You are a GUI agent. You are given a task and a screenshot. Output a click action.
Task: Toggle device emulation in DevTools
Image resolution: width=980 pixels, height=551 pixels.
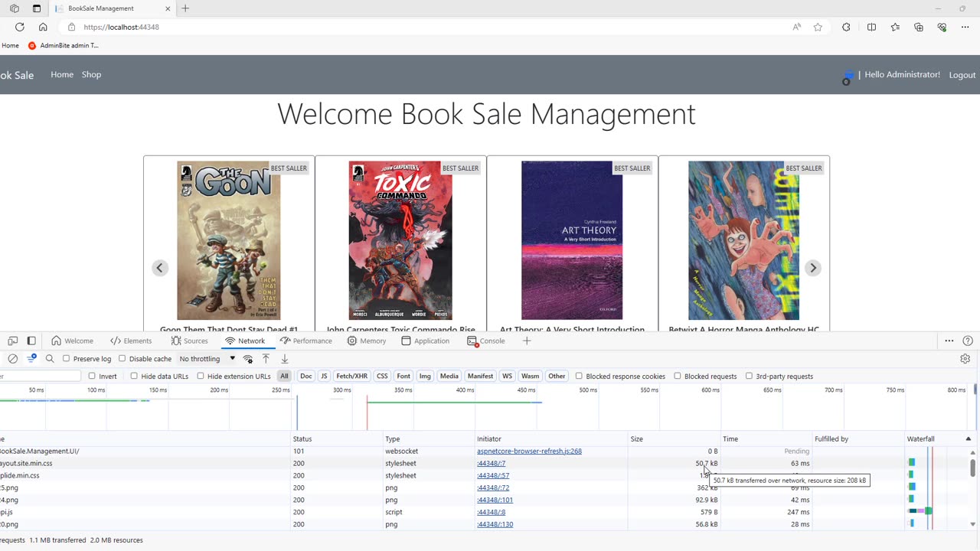tap(14, 341)
